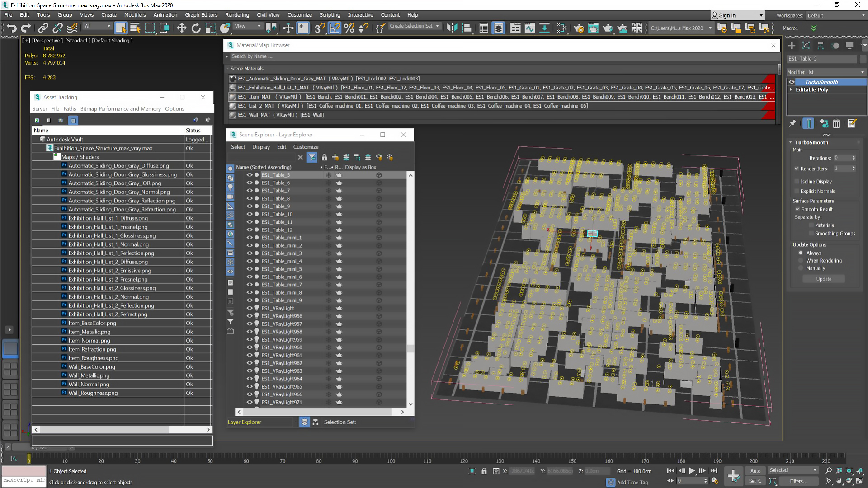This screenshot has width=868, height=488.
Task: Select Manually update option
Action: click(801, 268)
